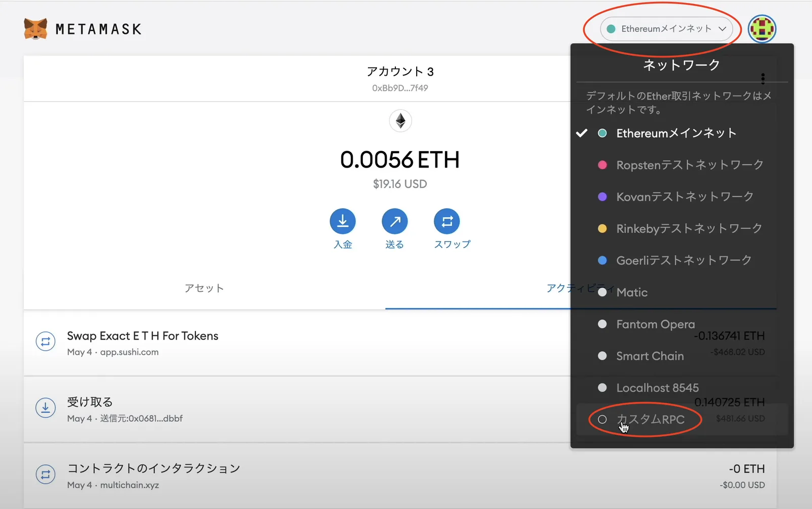Select Ropstenテストネットワーク
The width and height of the screenshot is (812, 509).
click(682, 165)
